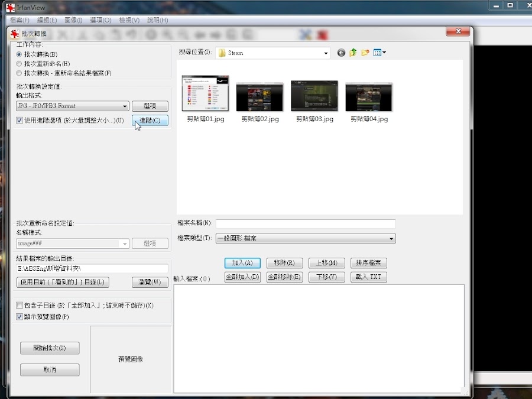Create new folder icon
Image resolution: width=532 pixels, height=399 pixels.
click(365, 53)
